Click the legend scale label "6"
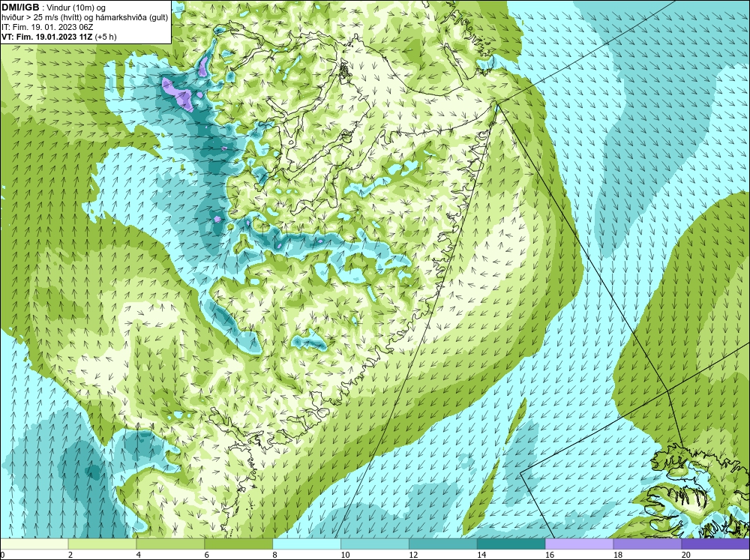Viewport: 750px width, 560px height. pos(207,555)
